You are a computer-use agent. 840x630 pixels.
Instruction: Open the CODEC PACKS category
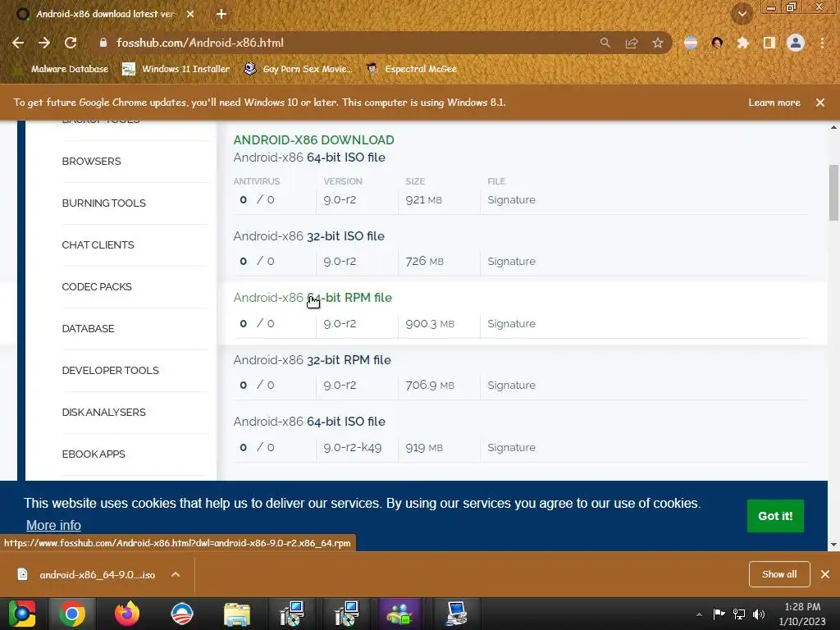[97, 286]
